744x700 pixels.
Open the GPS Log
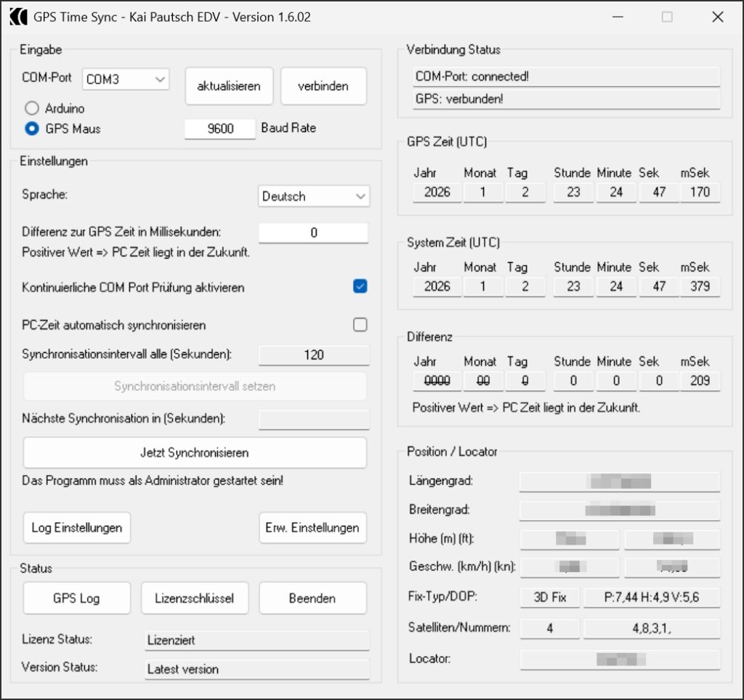pyautogui.click(x=77, y=598)
